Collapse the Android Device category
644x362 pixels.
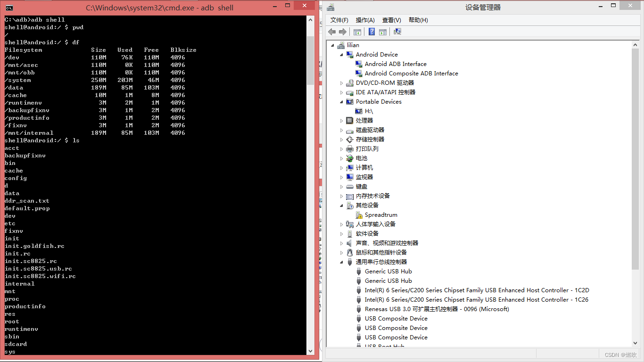(342, 55)
